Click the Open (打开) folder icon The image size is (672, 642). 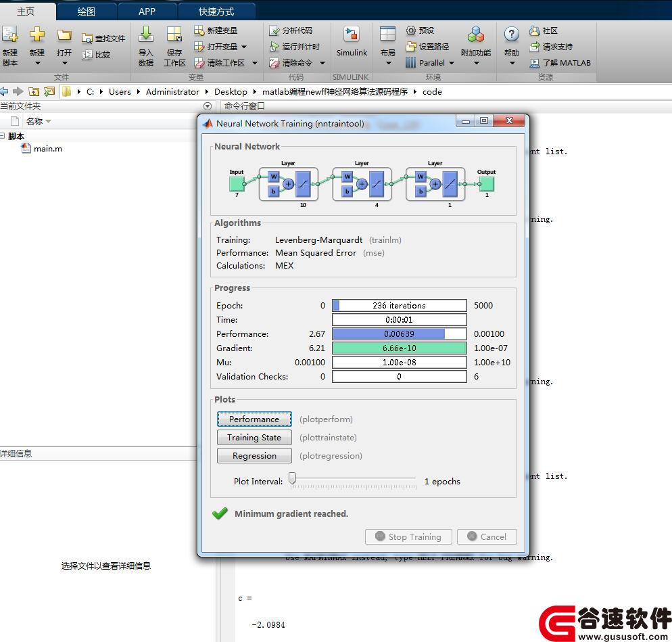(x=64, y=35)
